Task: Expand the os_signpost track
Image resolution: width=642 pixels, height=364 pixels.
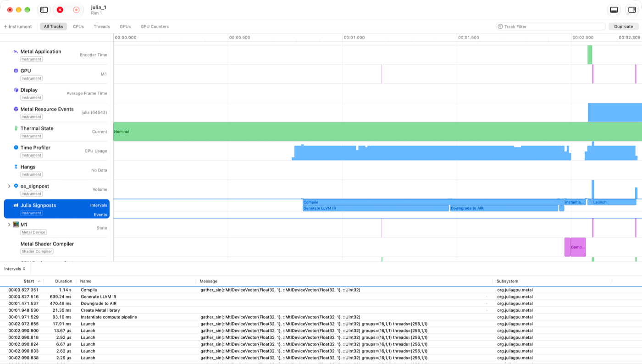Action: (x=9, y=186)
